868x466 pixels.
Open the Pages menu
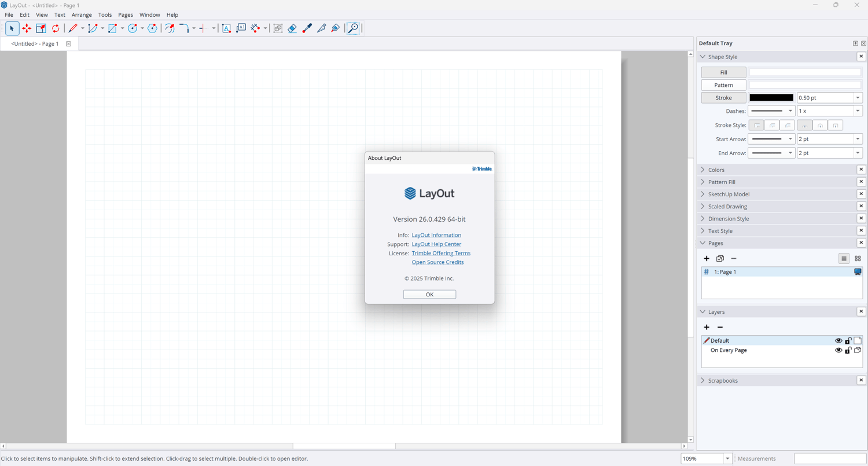126,15
